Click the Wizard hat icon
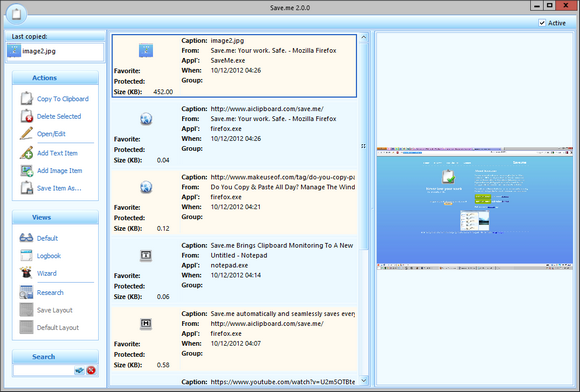Image resolution: width=580 pixels, height=392 pixels. click(x=26, y=273)
